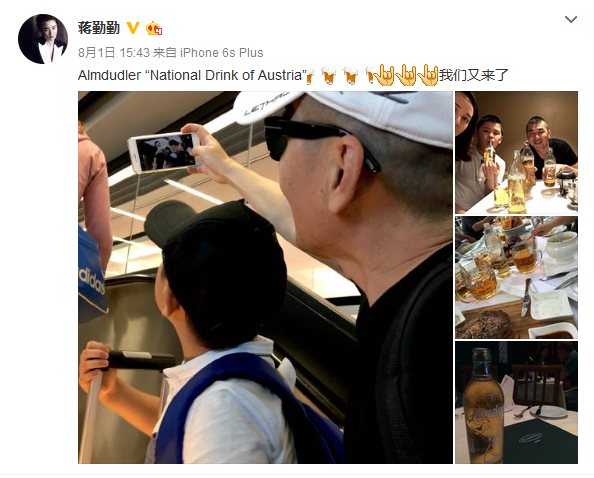594x478 pixels.
Task: Click the 我们又来了 text
Action: 474,75
